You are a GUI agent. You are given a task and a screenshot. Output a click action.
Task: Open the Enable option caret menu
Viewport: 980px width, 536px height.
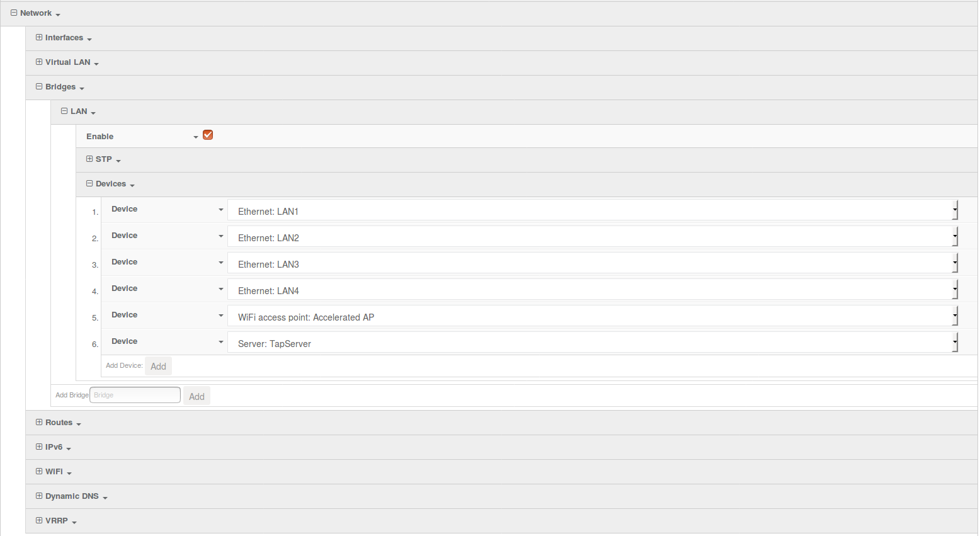pyautogui.click(x=196, y=137)
